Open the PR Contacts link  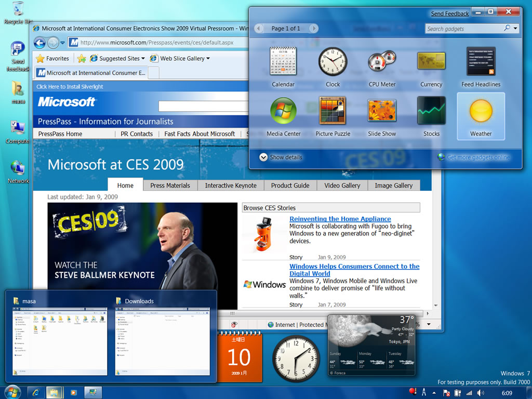pyautogui.click(x=137, y=134)
